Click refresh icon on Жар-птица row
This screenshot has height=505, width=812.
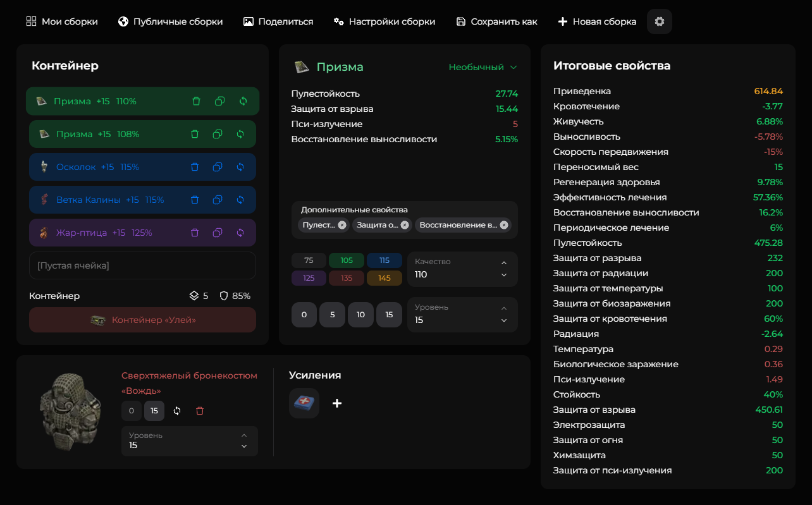[x=240, y=233]
